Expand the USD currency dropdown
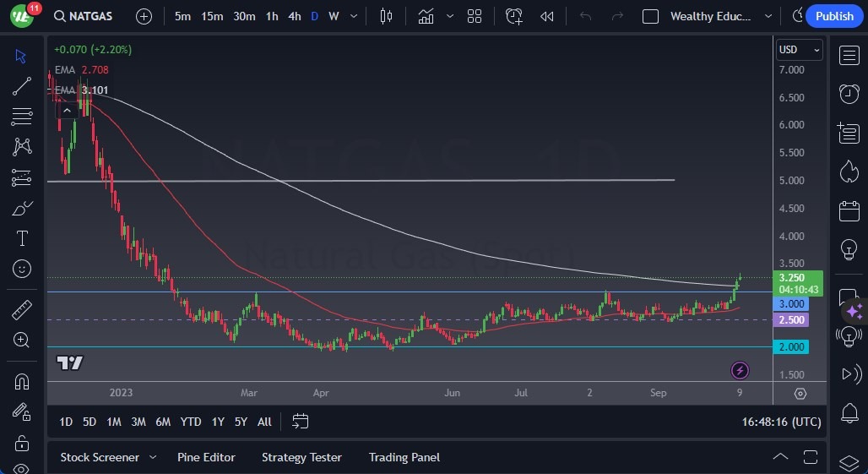 point(799,50)
